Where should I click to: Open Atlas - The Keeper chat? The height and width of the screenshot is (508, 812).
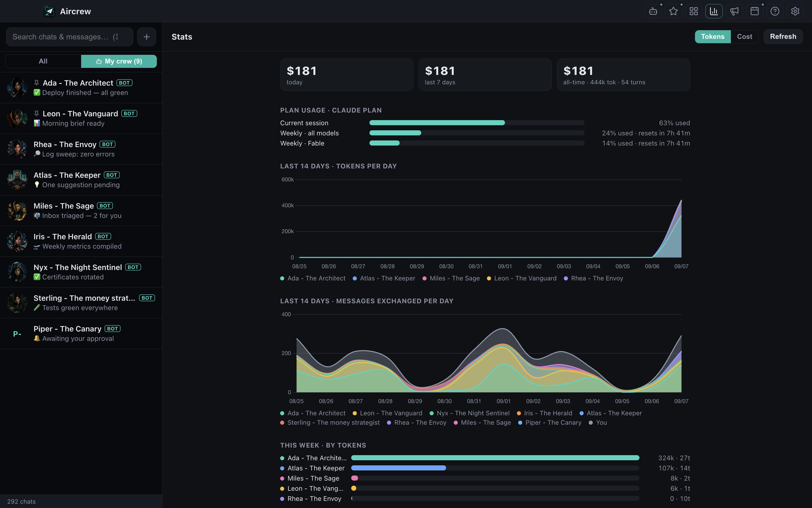pos(81,180)
